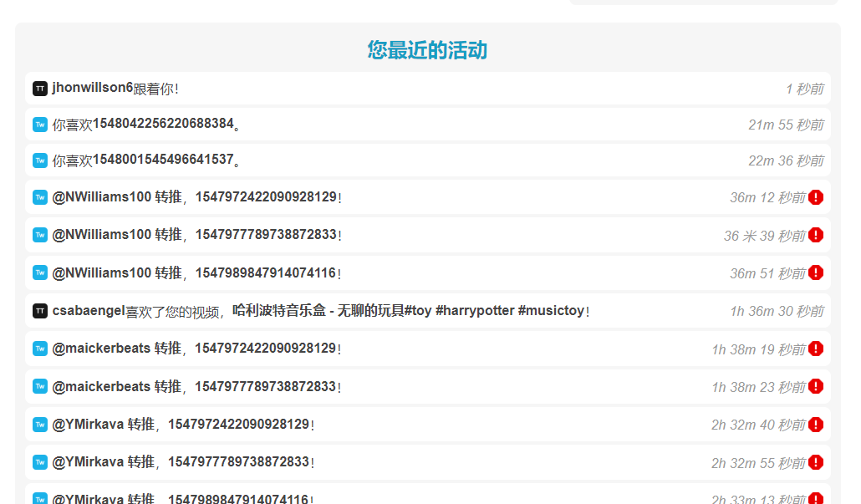The width and height of the screenshot is (861, 504).
Task: Click the Twitter icon next to liked tweet 1548001545496641537
Action: tap(39, 160)
